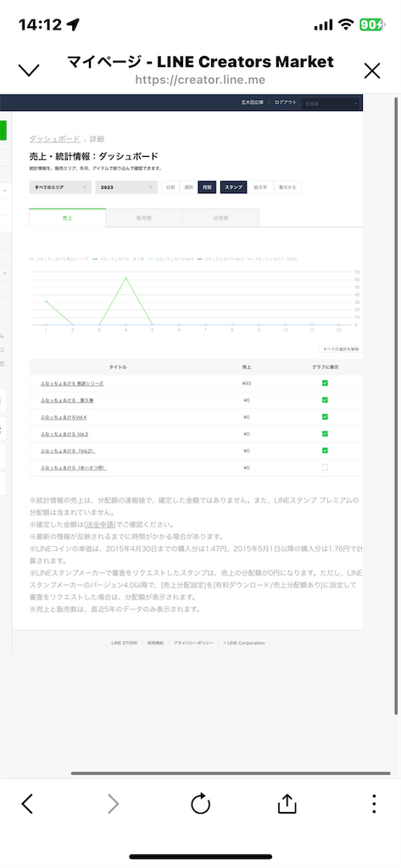Filter by 着せかえ item type

288,187
